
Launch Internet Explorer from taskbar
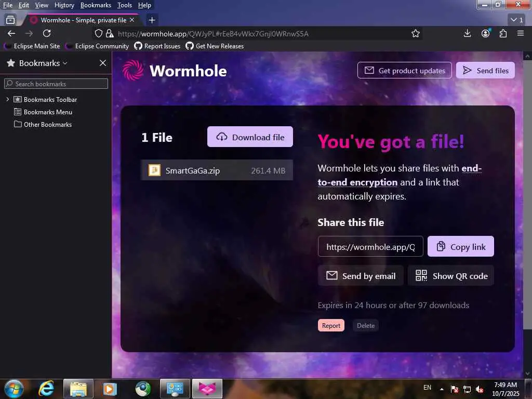[x=46, y=389]
